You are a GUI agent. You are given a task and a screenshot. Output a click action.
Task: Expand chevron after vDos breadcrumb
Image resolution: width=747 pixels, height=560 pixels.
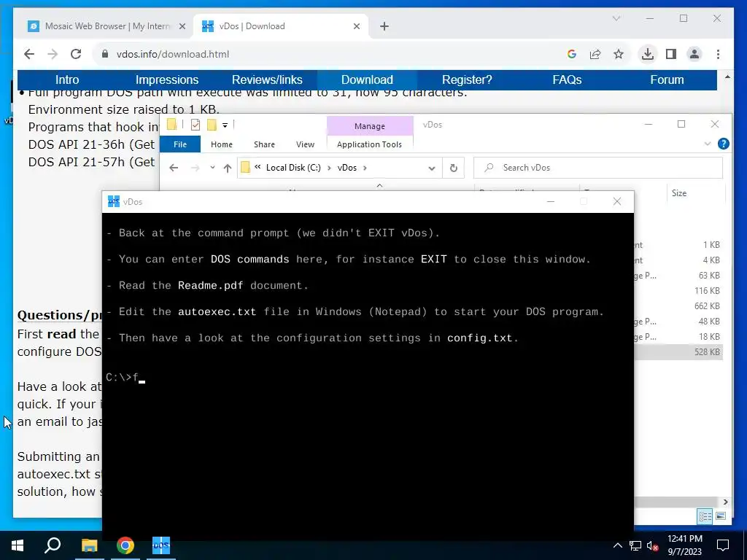[x=365, y=168]
